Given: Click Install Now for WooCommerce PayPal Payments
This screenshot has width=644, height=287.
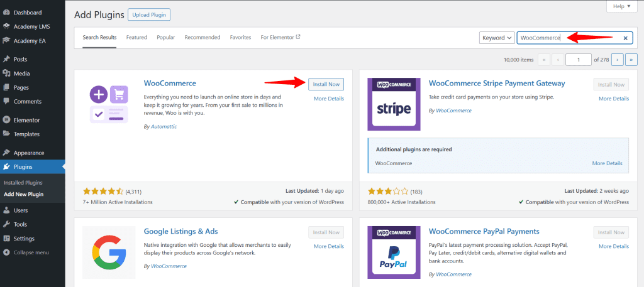Looking at the screenshot, I should [x=611, y=232].
